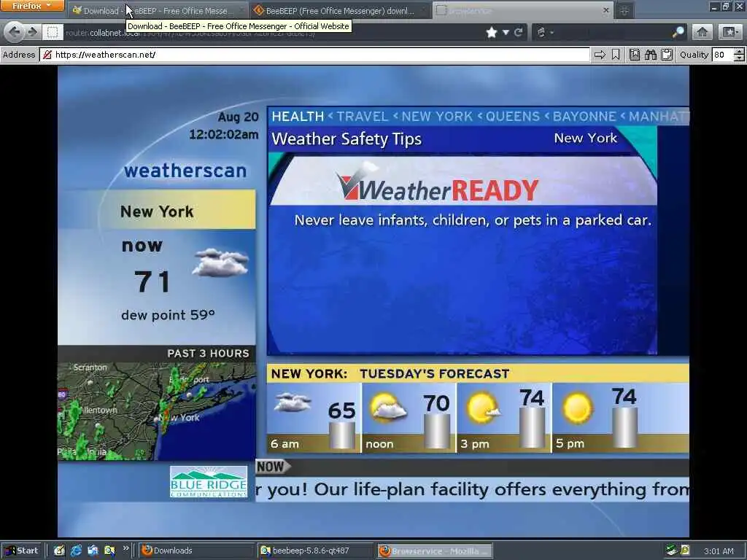Switch to Downloads taskbar window
Image resolution: width=747 pixels, height=560 pixels.
point(196,551)
